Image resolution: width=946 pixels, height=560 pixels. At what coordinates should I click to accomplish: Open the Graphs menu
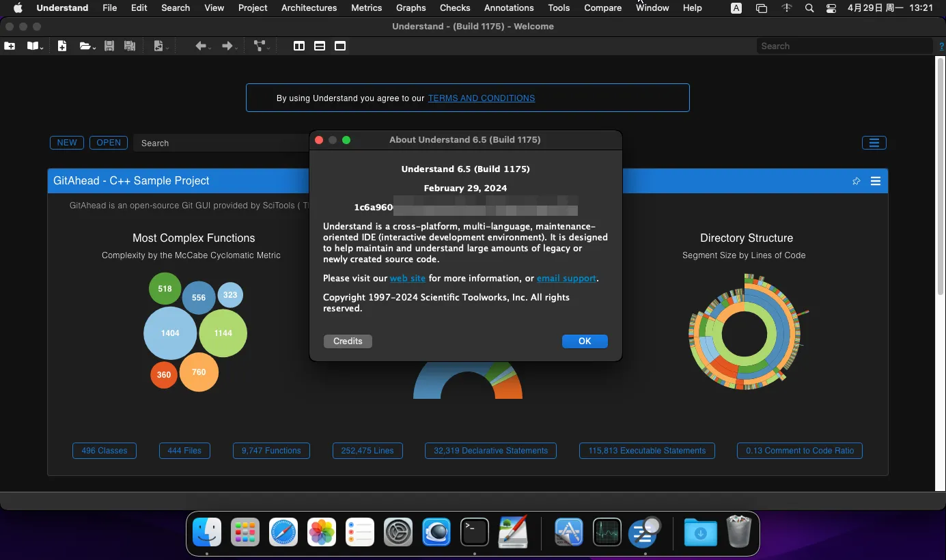[411, 8]
